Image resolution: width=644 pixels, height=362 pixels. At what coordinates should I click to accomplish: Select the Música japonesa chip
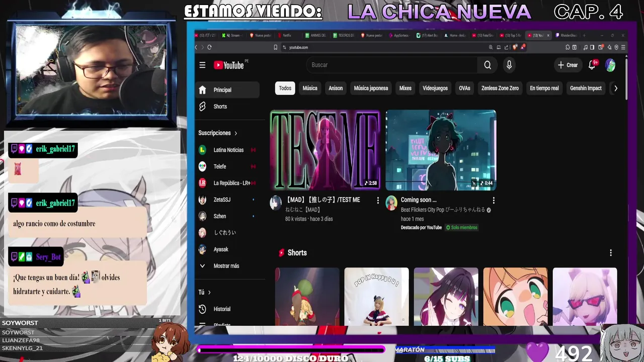click(371, 88)
